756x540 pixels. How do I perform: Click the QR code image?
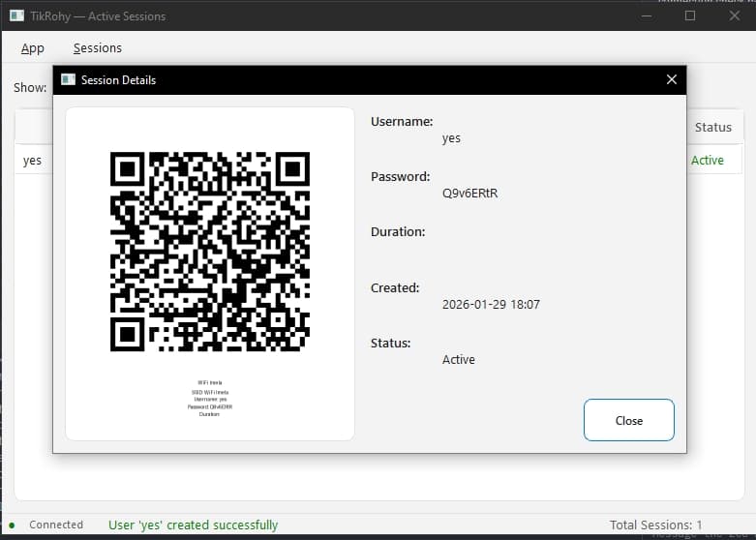210,252
